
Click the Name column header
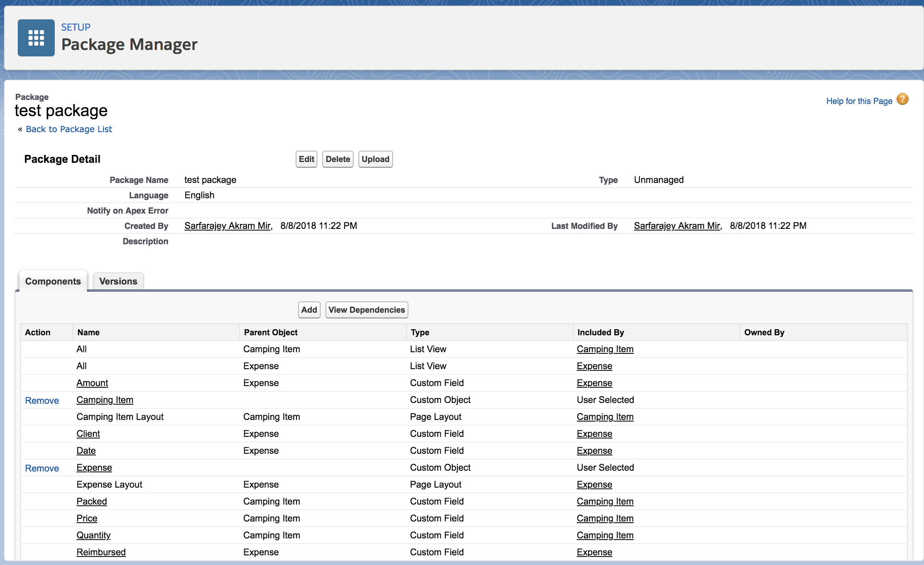(89, 332)
